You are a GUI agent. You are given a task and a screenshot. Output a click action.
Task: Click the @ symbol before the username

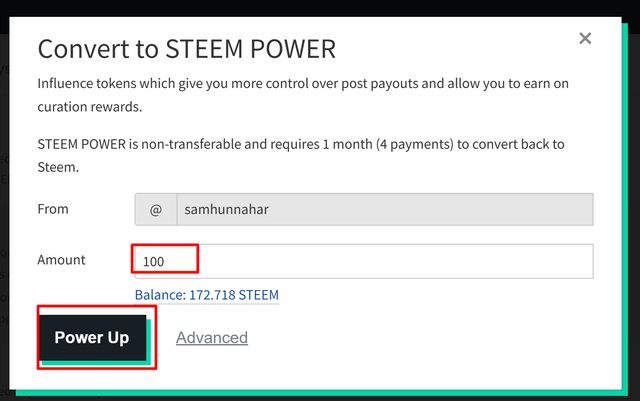pos(156,210)
